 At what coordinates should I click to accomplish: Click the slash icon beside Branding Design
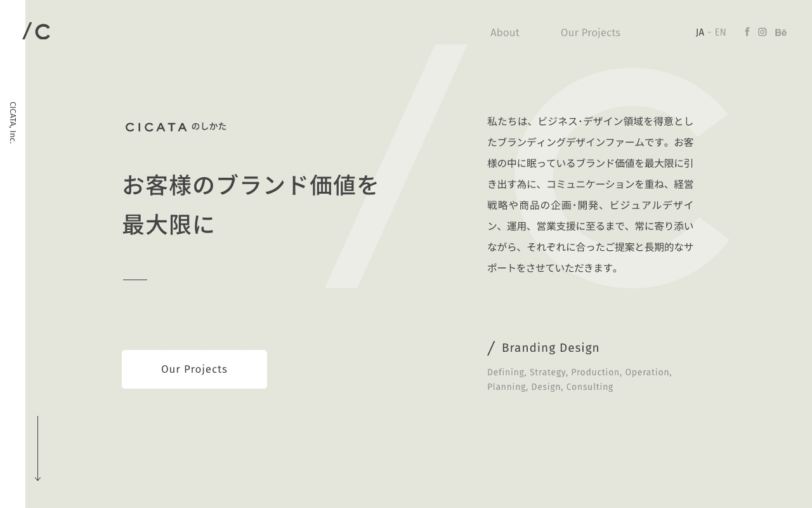tap(491, 348)
